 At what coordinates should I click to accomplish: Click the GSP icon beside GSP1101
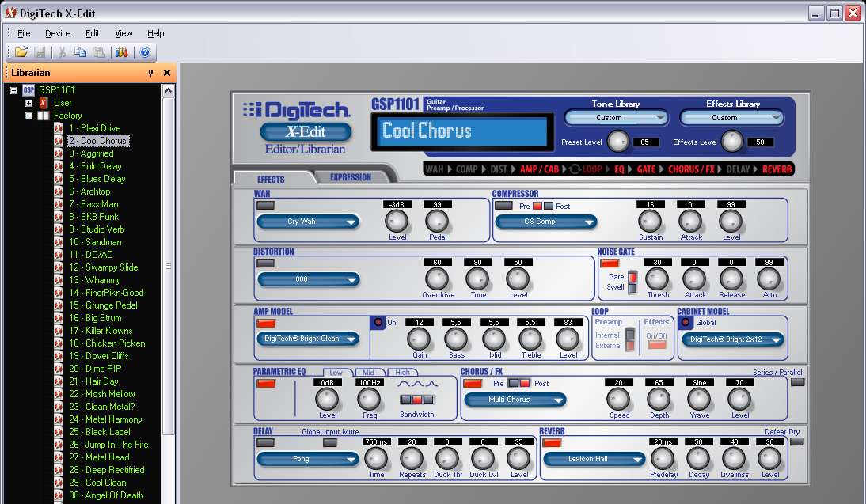point(28,90)
